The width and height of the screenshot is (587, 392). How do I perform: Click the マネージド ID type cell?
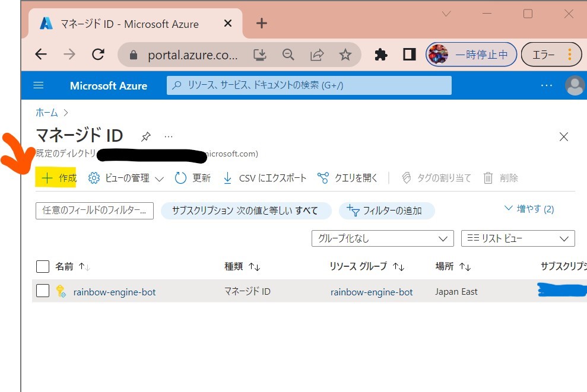247,291
